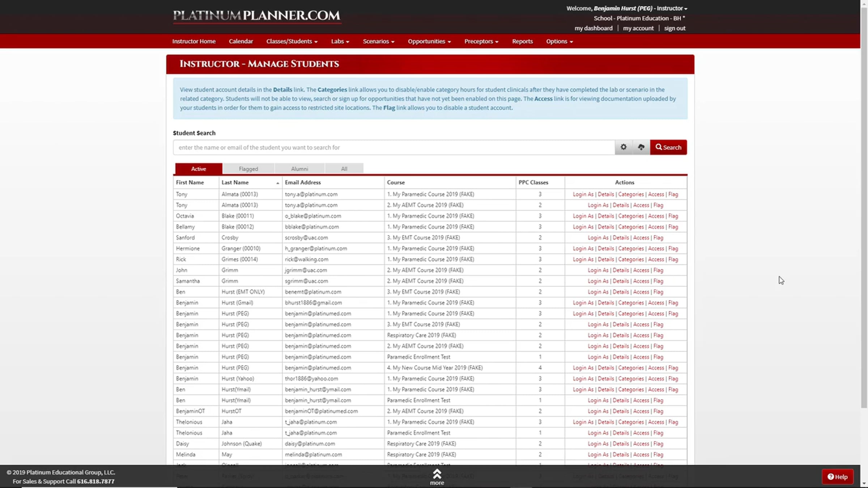868x488 pixels.
Task: Select the All students tab
Action: (x=344, y=169)
